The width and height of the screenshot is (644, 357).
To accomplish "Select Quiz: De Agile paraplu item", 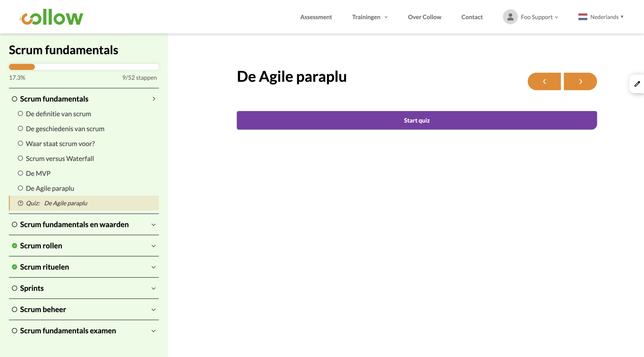I will click(x=84, y=203).
